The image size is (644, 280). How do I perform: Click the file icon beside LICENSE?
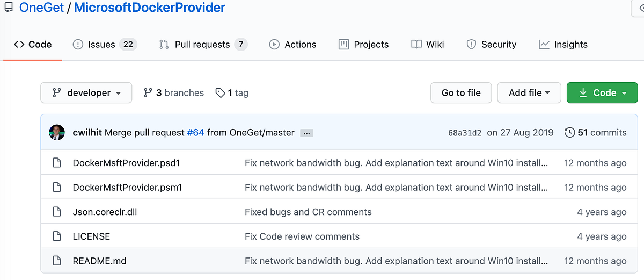(56, 236)
